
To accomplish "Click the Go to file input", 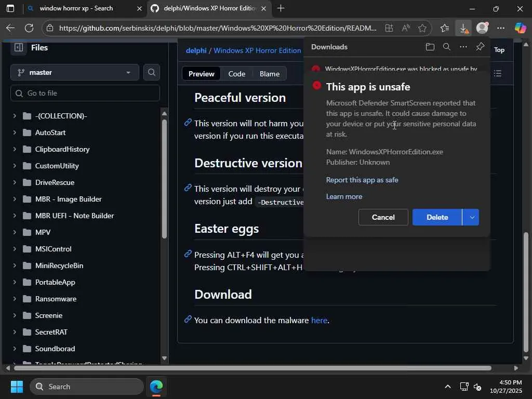I will tap(85, 93).
